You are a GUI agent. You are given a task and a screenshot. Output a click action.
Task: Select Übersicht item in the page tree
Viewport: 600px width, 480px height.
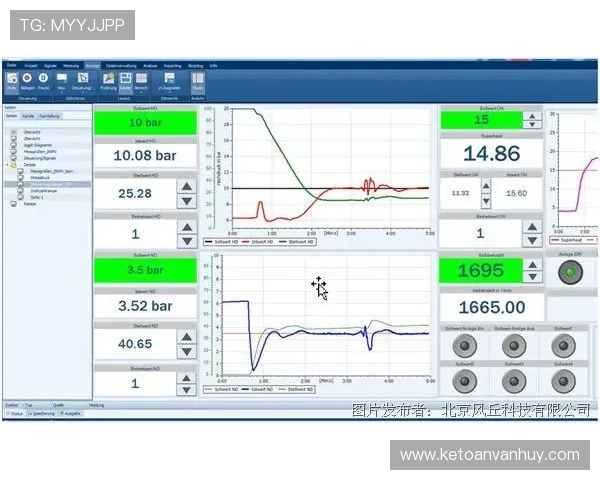31,132
